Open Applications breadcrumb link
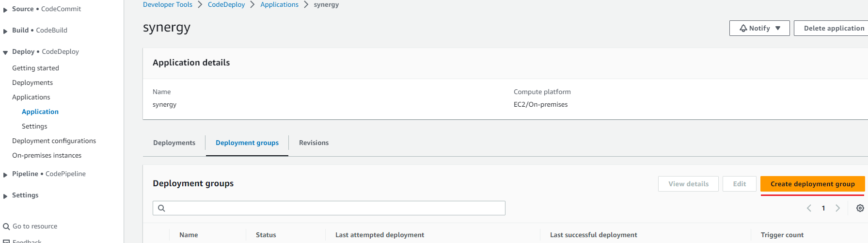Screen dimensions: 868x243 tap(280, 5)
